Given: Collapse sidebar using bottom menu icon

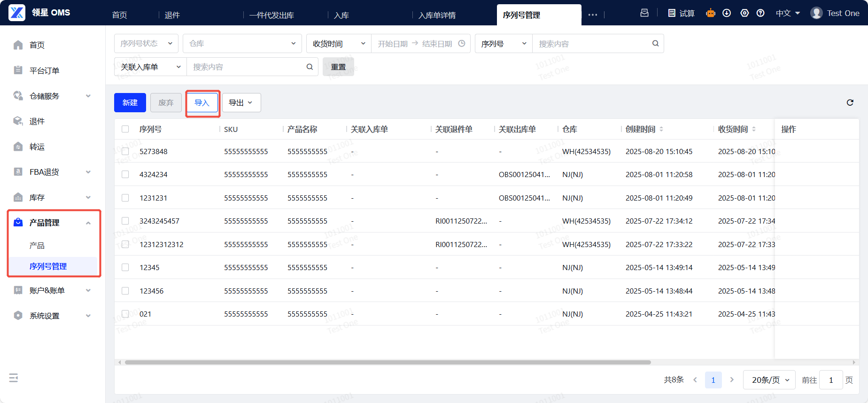Looking at the screenshot, I should 14,378.
